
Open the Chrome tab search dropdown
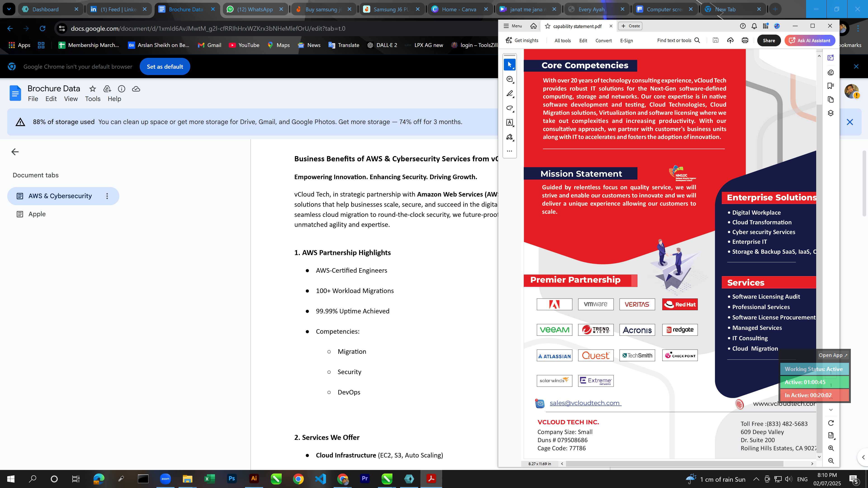9,9
